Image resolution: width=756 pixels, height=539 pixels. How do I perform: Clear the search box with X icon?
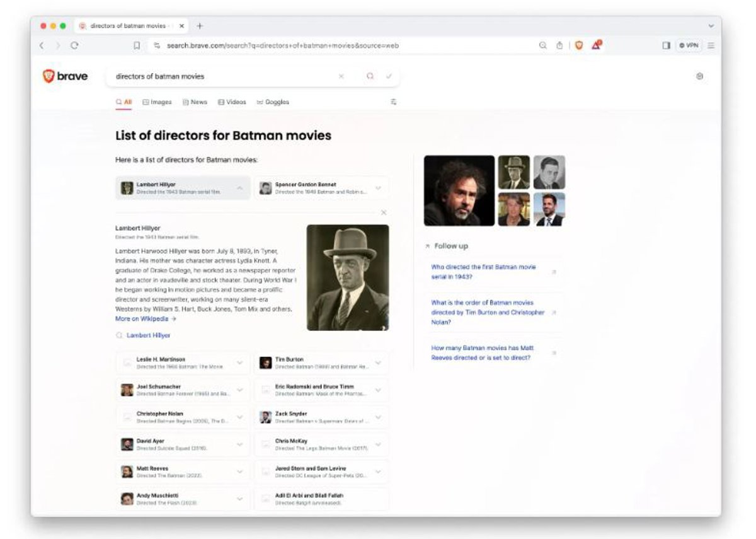pyautogui.click(x=341, y=76)
